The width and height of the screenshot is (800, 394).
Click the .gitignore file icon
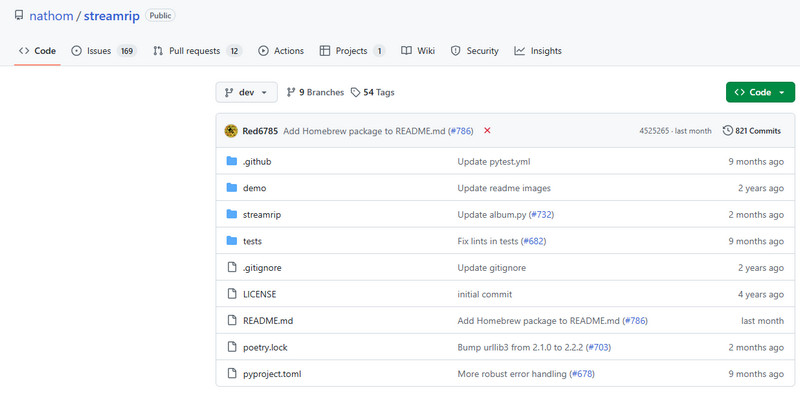click(x=232, y=267)
